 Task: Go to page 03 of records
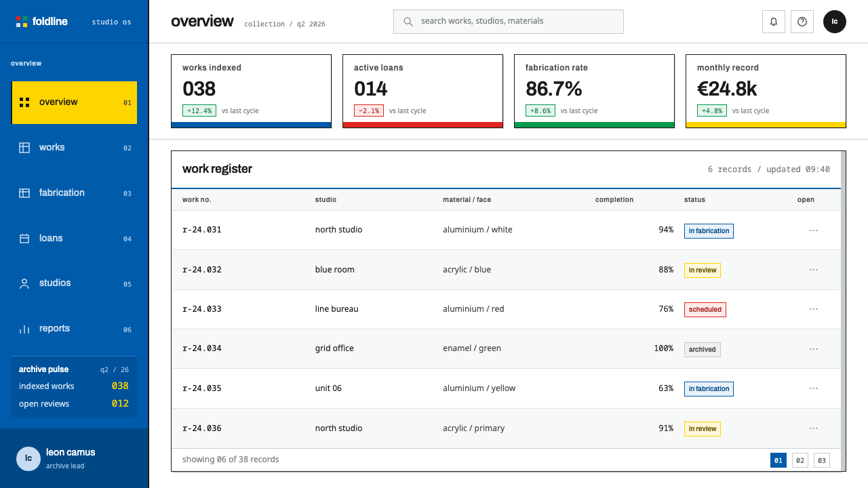[822, 460]
